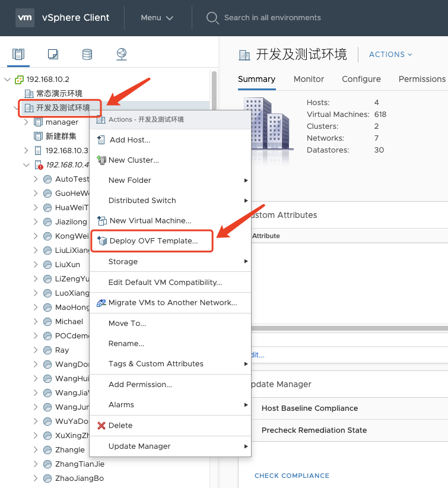Open the ACTIONS dropdown for the datacenter
The width and height of the screenshot is (448, 488).
click(x=390, y=55)
